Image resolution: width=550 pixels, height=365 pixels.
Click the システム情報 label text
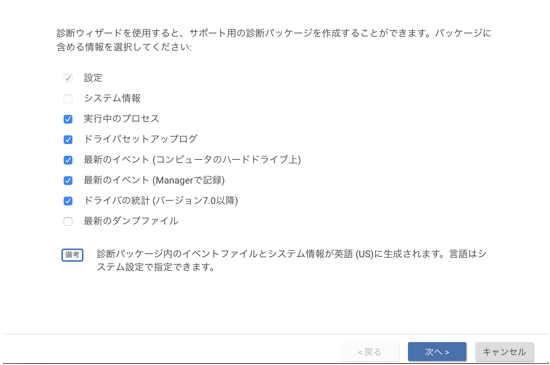(112, 98)
